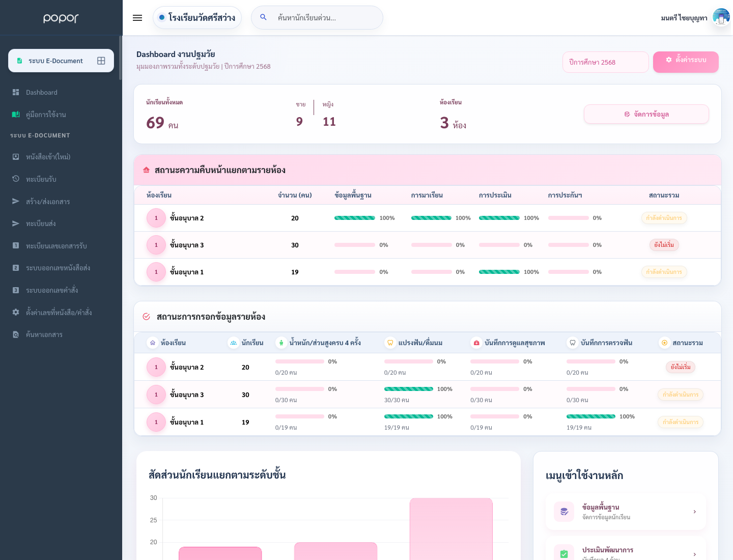Click the grid icon beside ระบบ E-Document
Image resolution: width=733 pixels, height=560 pixels.
pos(101,61)
